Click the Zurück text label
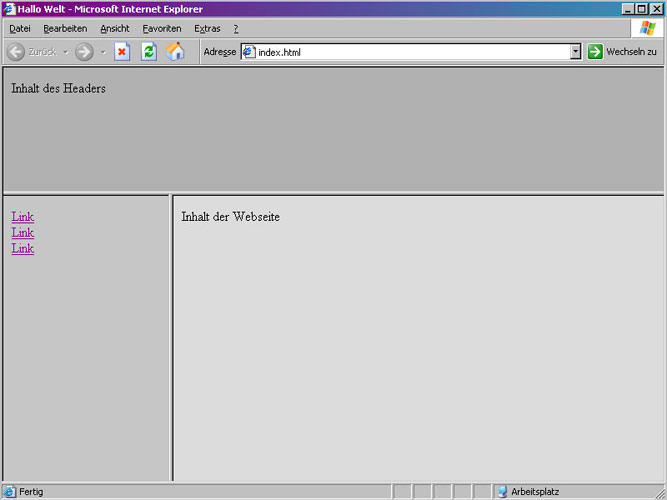The width and height of the screenshot is (667, 500). click(42, 52)
